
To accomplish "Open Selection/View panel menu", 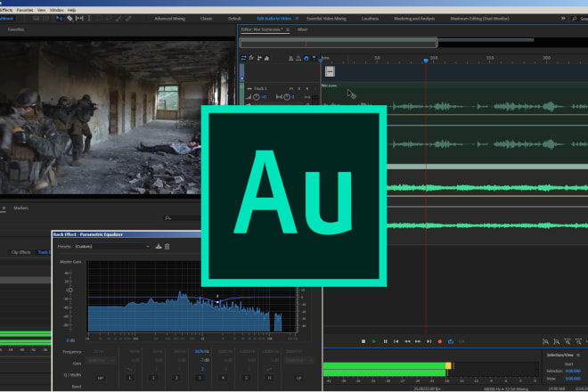I will pyautogui.click(x=578, y=355).
